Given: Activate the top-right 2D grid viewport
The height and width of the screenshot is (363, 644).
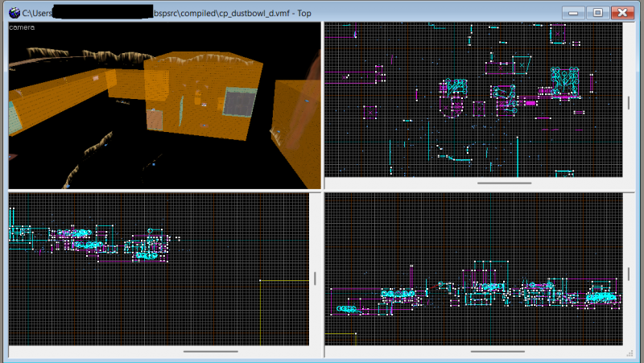Looking at the screenshot, I should click(473, 100).
